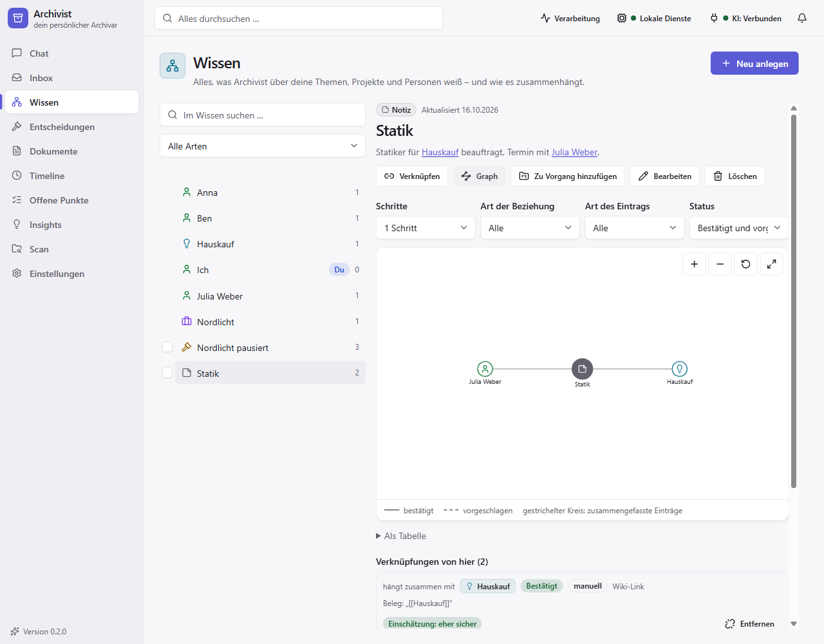This screenshot has width=824, height=644.
Task: Check the box next to Nordlicht pausiert
Action: click(167, 347)
